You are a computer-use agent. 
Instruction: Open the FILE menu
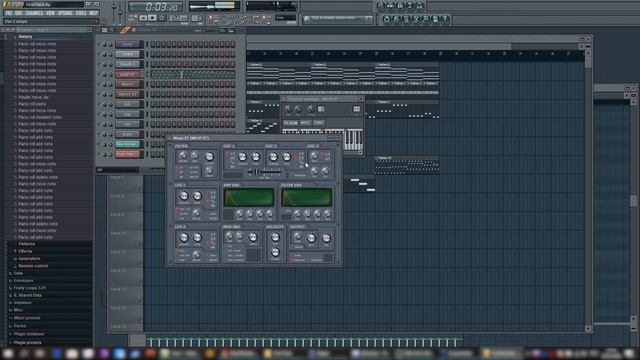(8, 13)
